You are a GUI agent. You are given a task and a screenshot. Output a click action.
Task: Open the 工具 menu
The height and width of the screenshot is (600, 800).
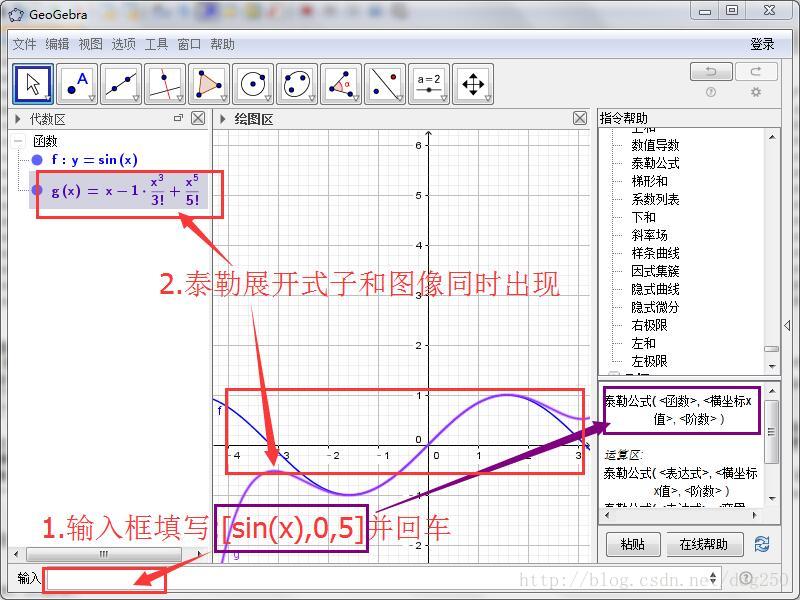(x=156, y=44)
